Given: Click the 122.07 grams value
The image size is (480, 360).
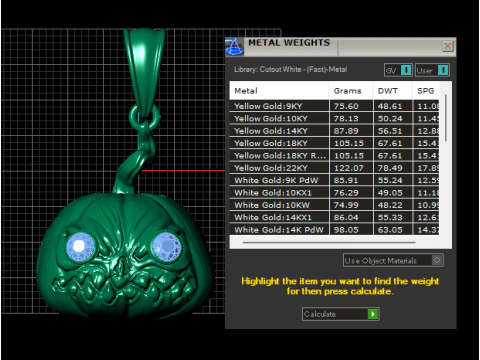Looking at the screenshot, I should click(x=349, y=168).
